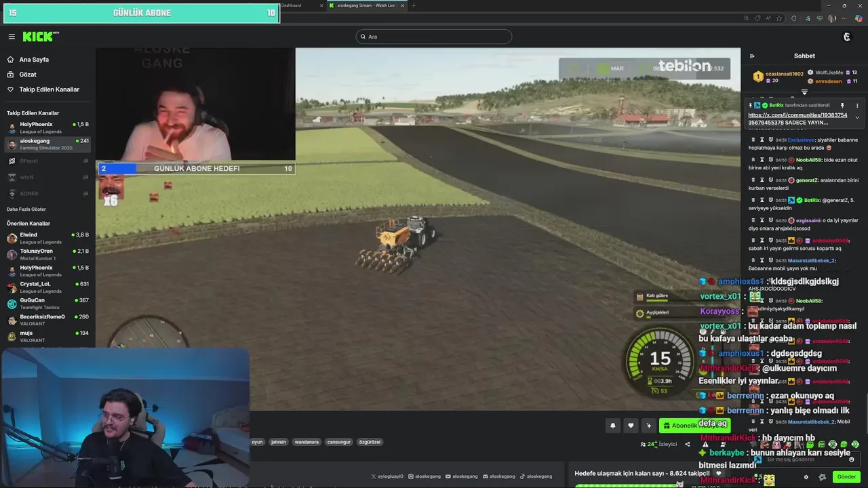Image resolution: width=868 pixels, height=488 pixels.
Task: Open GuGuCan recommended channel
Action: click(x=47, y=303)
